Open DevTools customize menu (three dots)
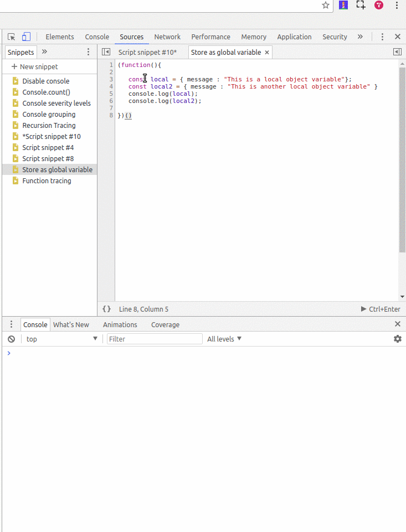406x532 pixels. [x=382, y=37]
